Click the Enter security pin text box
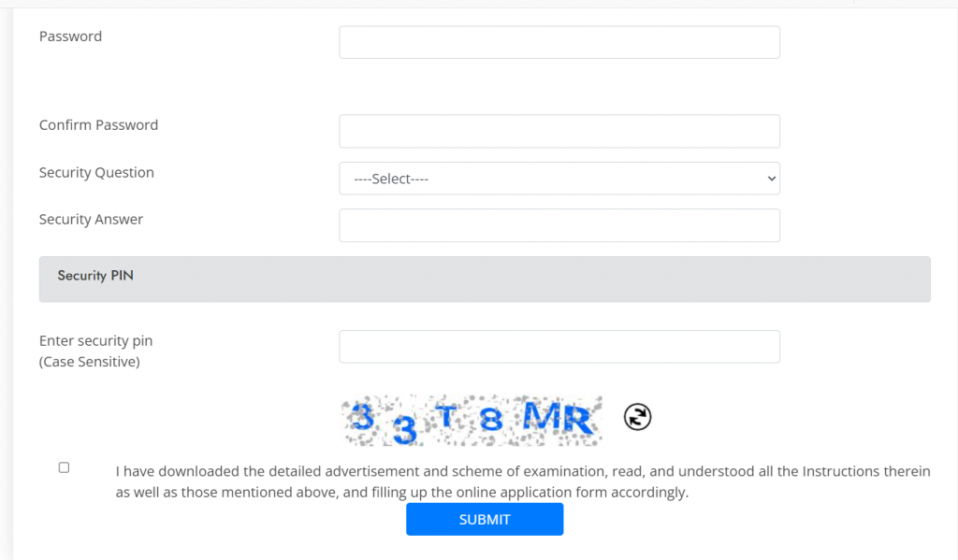Image resolution: width=958 pixels, height=560 pixels. pyautogui.click(x=559, y=347)
